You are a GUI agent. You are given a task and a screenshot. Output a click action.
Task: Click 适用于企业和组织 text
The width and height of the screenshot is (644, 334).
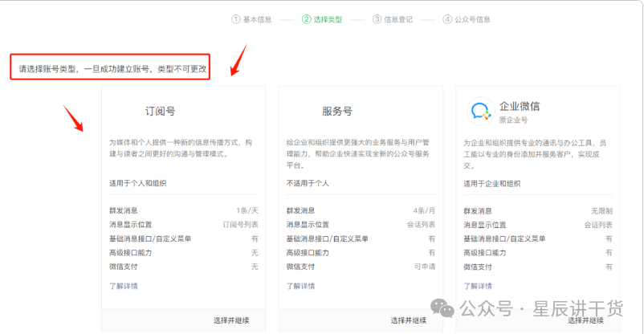coord(492,184)
